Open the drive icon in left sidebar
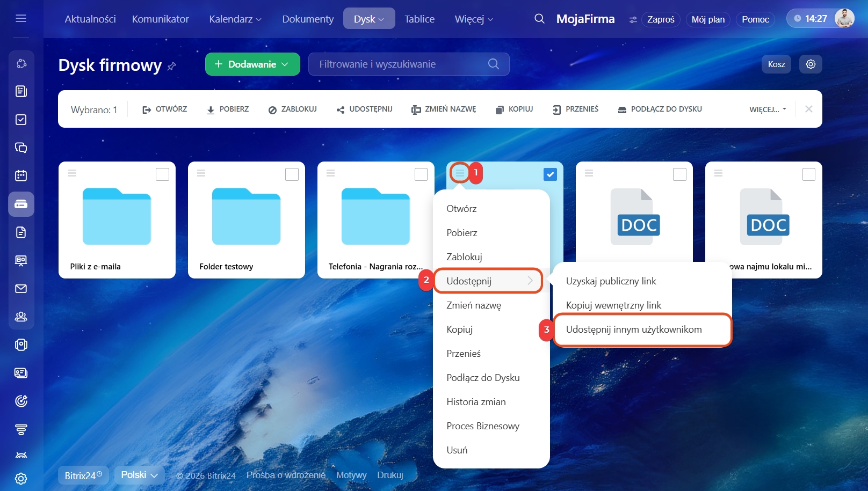 21,204
